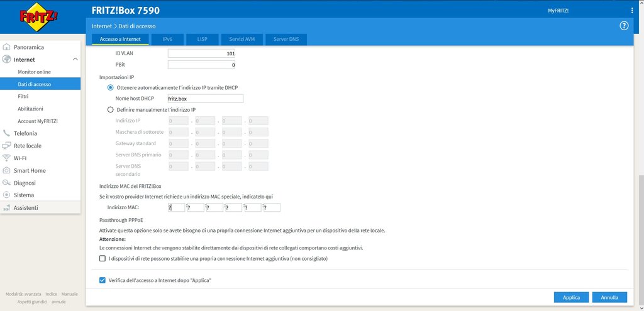Click the first Indirizzo MAC octet field
Screen dimensions: 644x311
[177, 207]
